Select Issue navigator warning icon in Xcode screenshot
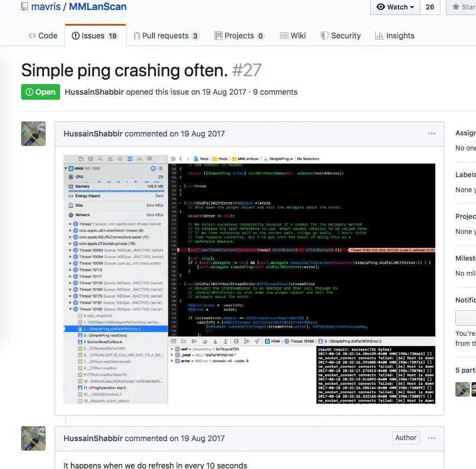Screen dimensions: 476x469 pyautogui.click(x=110, y=159)
